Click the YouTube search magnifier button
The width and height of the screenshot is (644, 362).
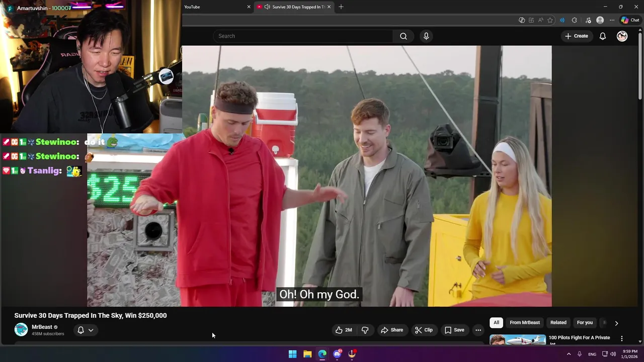(404, 36)
